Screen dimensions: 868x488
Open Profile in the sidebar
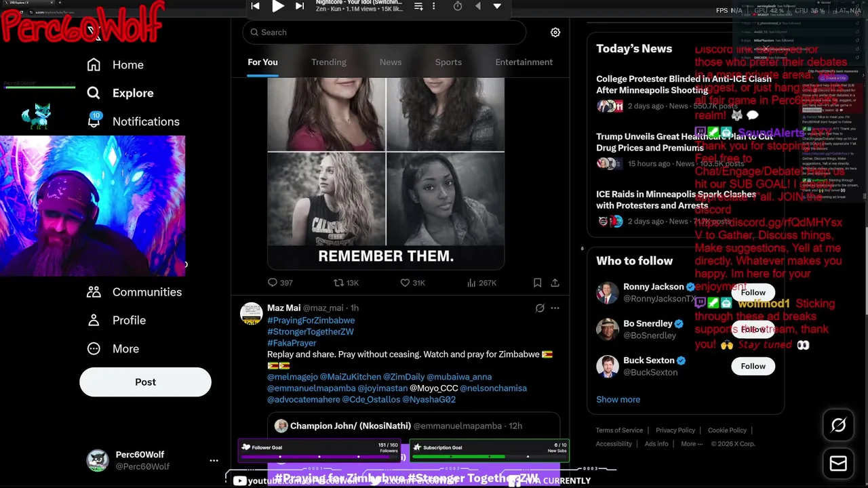pyautogui.click(x=116, y=321)
